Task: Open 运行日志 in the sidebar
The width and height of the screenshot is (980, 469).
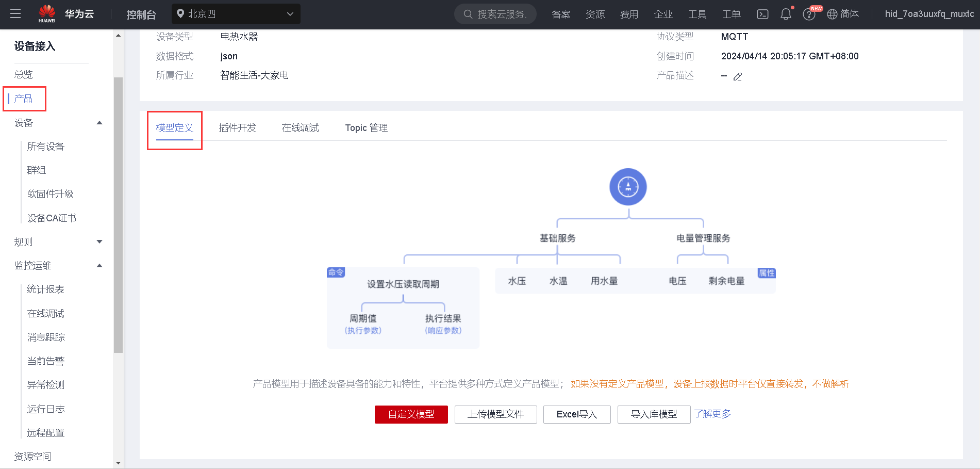Action: 46,409
